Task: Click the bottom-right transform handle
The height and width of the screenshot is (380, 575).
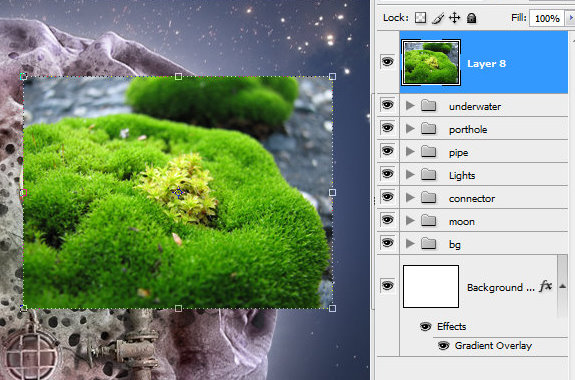Action: click(332, 308)
